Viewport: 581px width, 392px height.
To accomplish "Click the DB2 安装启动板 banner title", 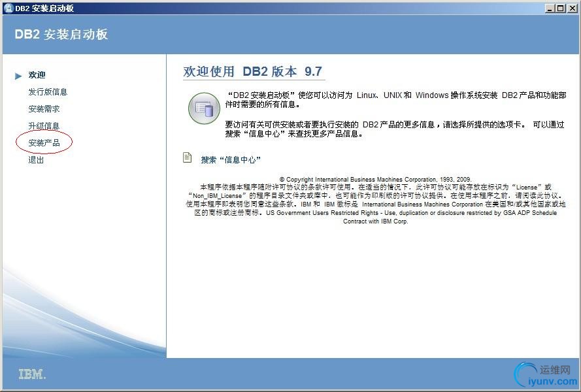I will 61,34.
